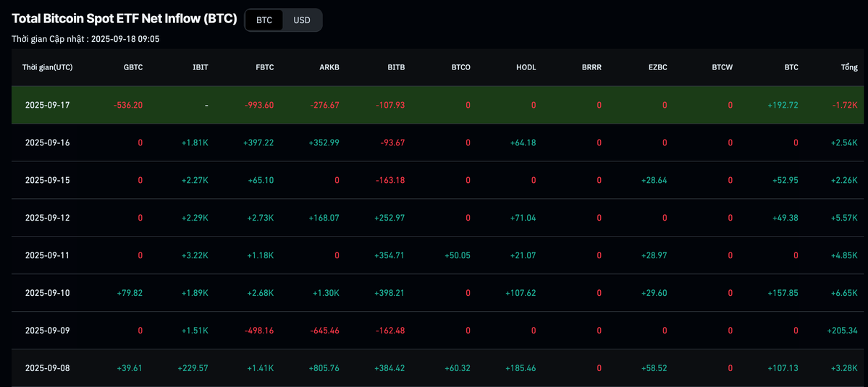This screenshot has height=387, width=868.
Task: Click the 2025-09-08 row date
Action: 47,368
